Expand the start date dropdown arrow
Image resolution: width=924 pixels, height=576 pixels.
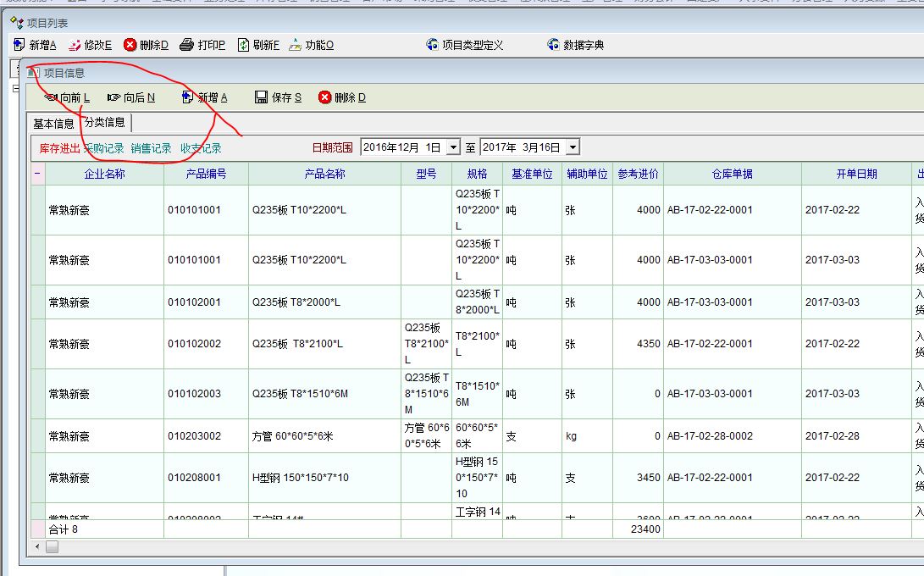point(453,147)
